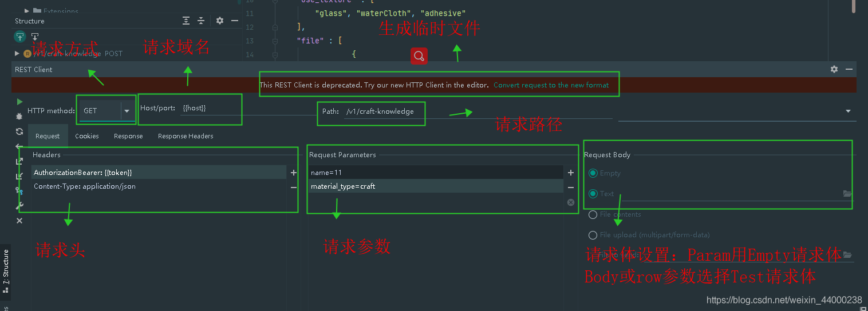Click the red search magnifier icon
868x311 pixels.
coord(419,56)
